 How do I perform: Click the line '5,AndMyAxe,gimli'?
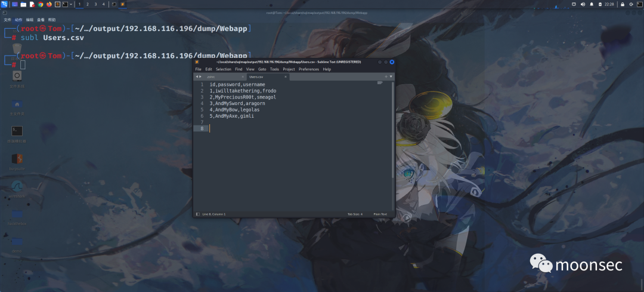pos(232,116)
